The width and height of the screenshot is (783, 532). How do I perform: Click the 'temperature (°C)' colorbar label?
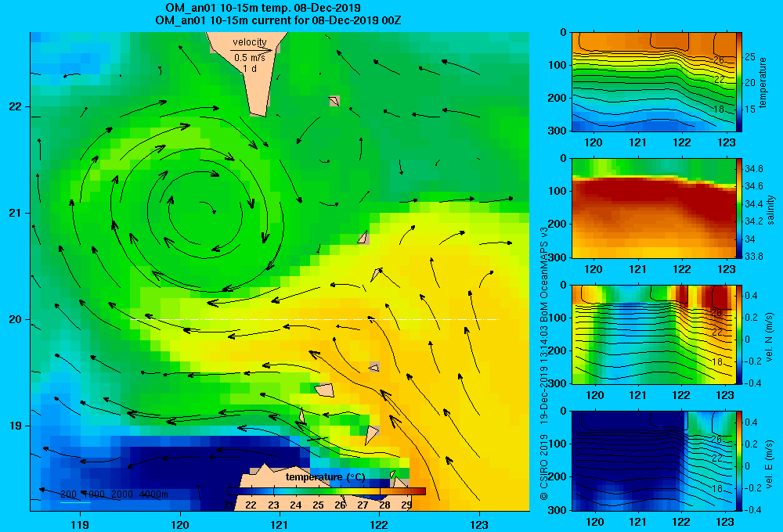coord(325,477)
